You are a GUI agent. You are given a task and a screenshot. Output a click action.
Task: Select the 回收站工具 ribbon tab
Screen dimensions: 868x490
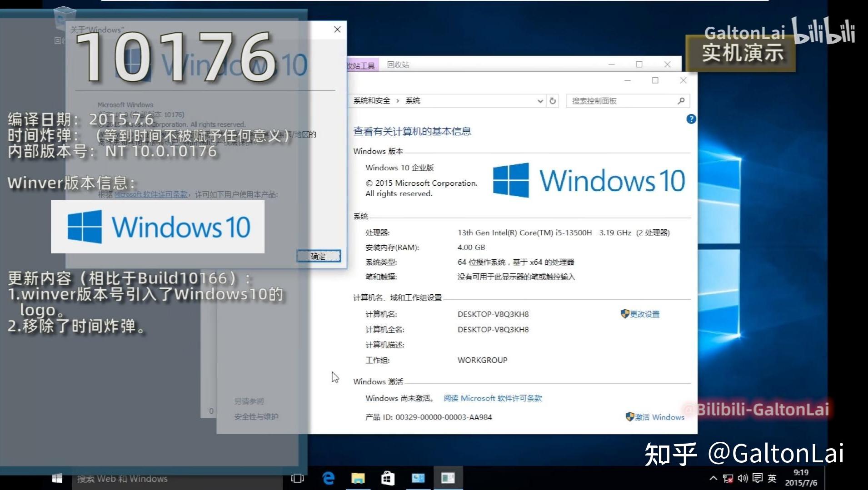[361, 65]
